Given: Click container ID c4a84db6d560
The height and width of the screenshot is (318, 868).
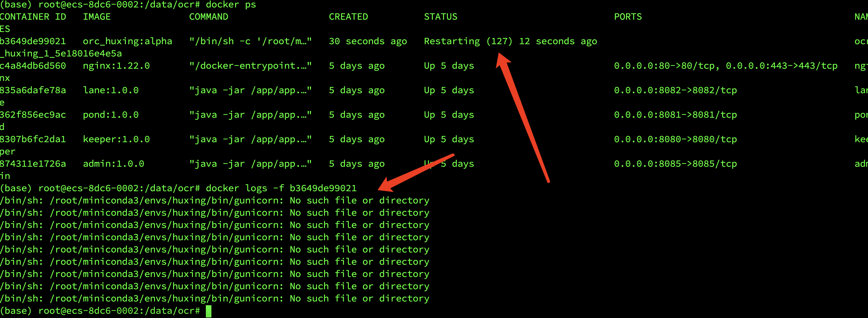Looking at the screenshot, I should pyautogui.click(x=33, y=66).
